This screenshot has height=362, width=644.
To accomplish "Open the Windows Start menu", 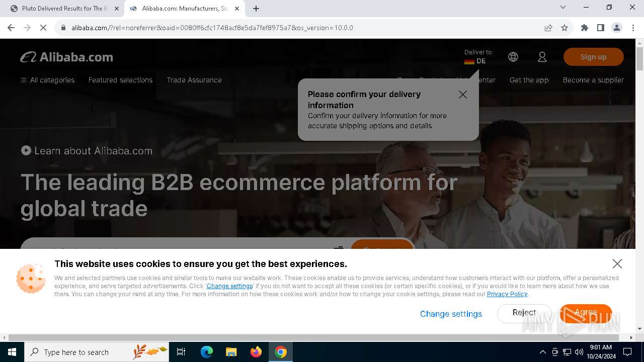I will pyautogui.click(x=12, y=352).
